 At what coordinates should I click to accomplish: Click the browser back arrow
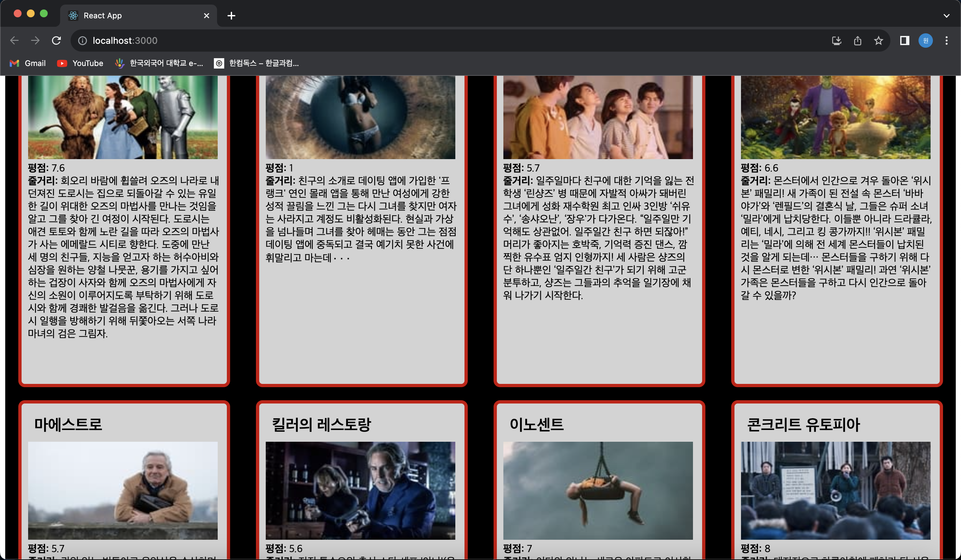coord(14,41)
